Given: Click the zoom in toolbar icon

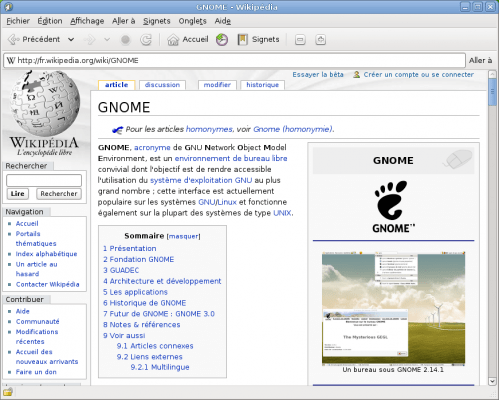Looking at the screenshot, I should [320, 40].
